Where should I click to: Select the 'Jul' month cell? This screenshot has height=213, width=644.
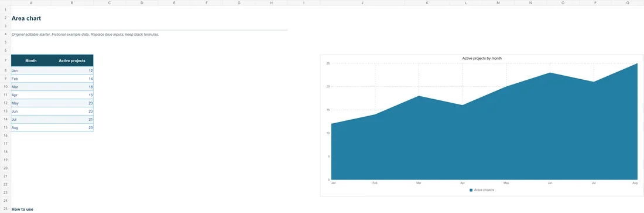click(x=31, y=120)
